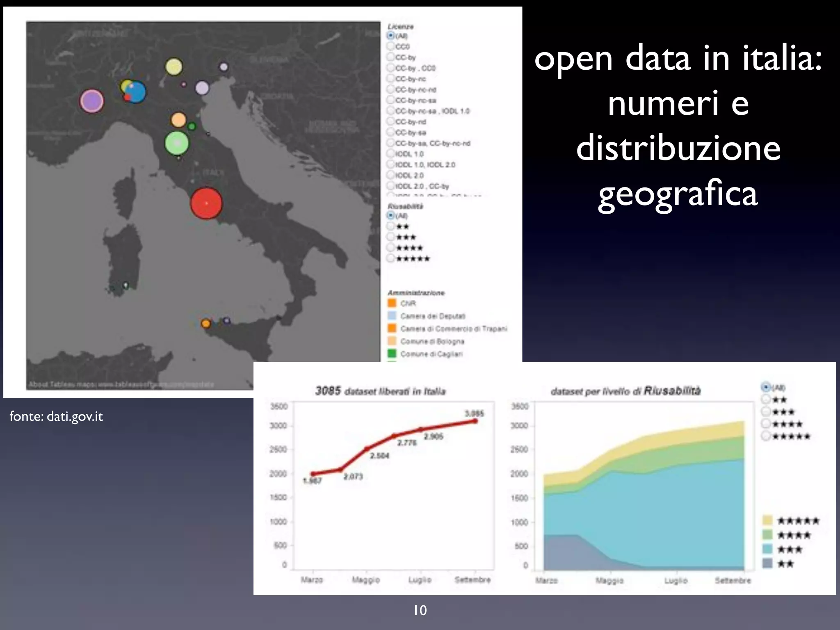Screen dimensions: 840x630
Task: Filter map by four-star Riusabilità
Action: (x=391, y=247)
